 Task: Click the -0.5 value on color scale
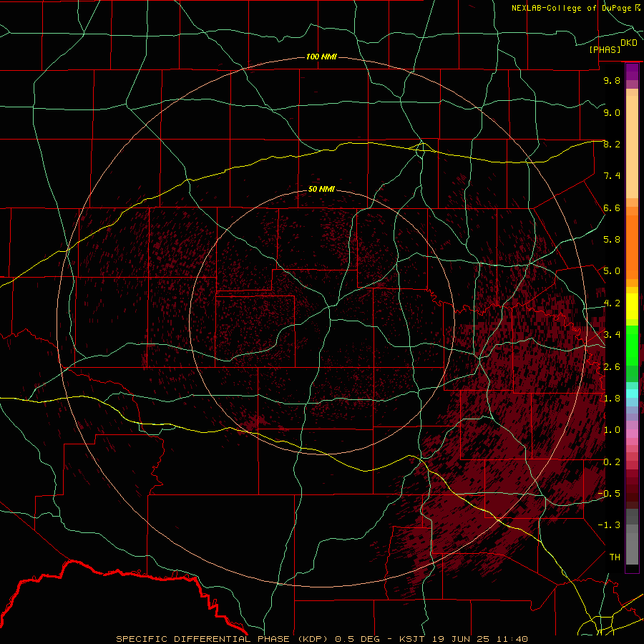pos(609,494)
